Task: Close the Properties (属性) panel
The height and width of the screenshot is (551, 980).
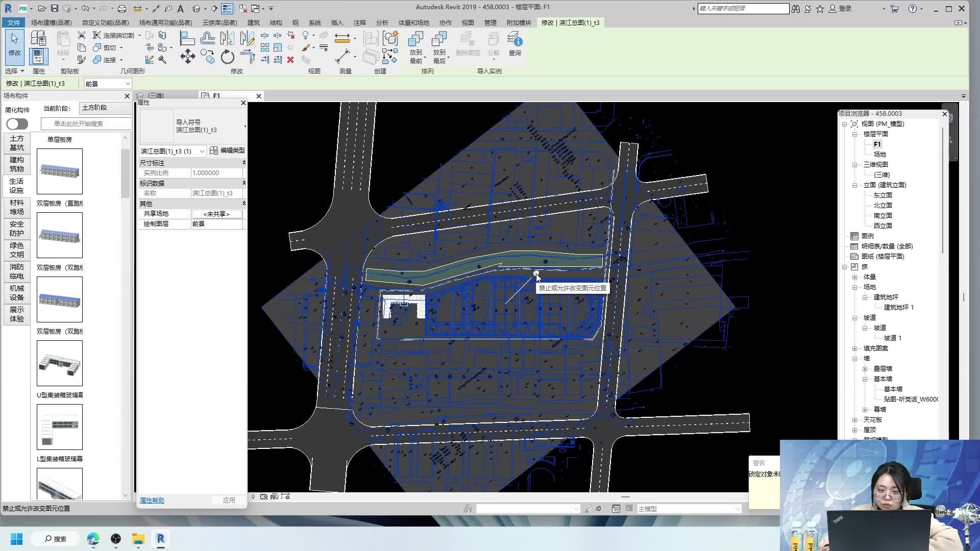Action: point(243,103)
